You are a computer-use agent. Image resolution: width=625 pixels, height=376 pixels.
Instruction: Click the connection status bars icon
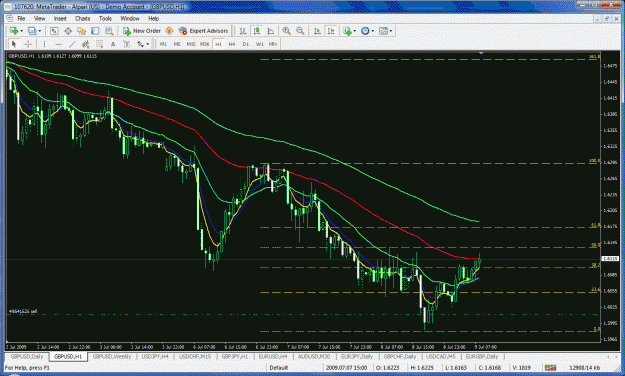550,368
